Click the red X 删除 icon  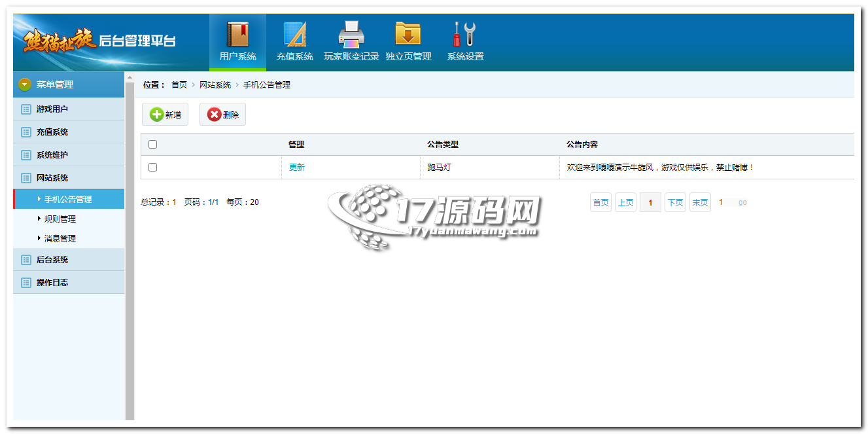point(214,115)
